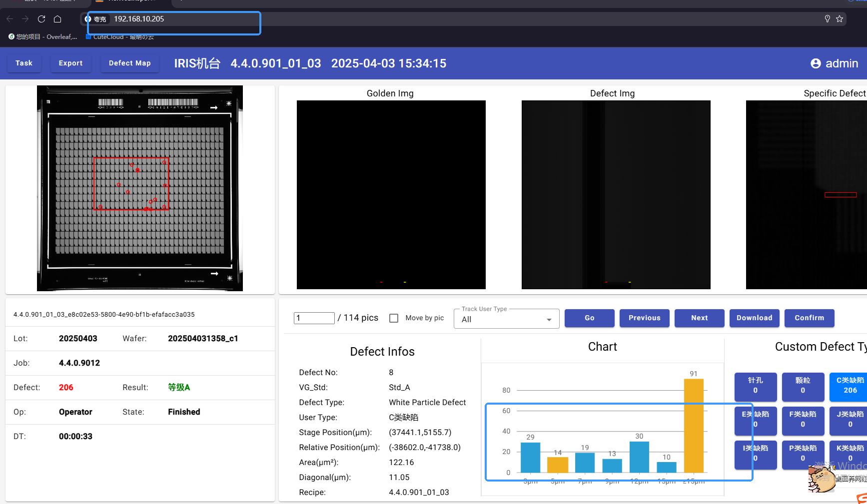The width and height of the screenshot is (867, 504).
Task: Expand the Track User Type dropdown
Action: point(507,319)
